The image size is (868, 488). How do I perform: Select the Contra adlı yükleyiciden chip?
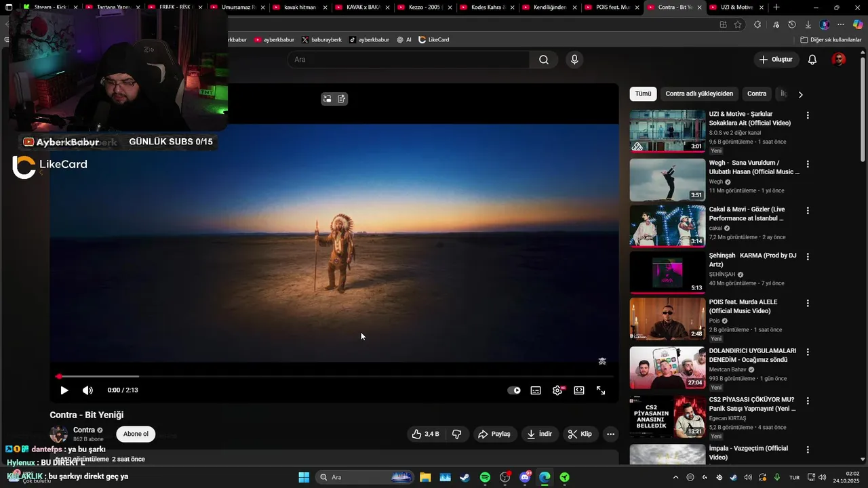point(699,94)
